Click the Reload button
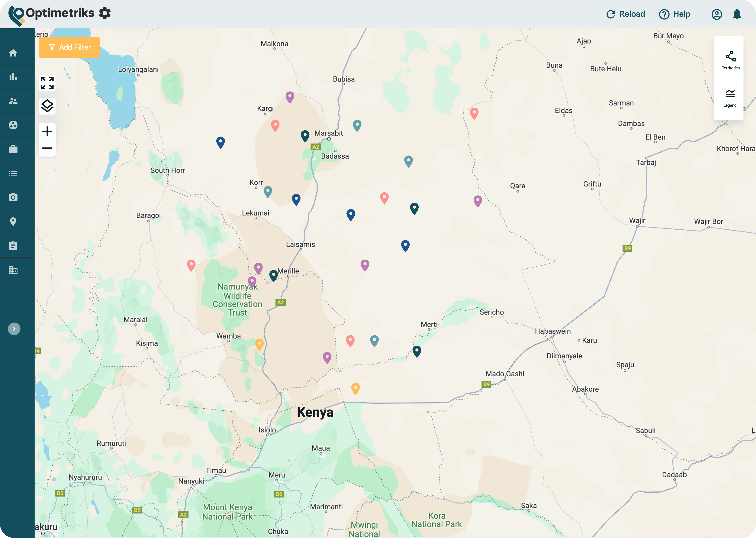756x538 pixels. [x=626, y=14]
